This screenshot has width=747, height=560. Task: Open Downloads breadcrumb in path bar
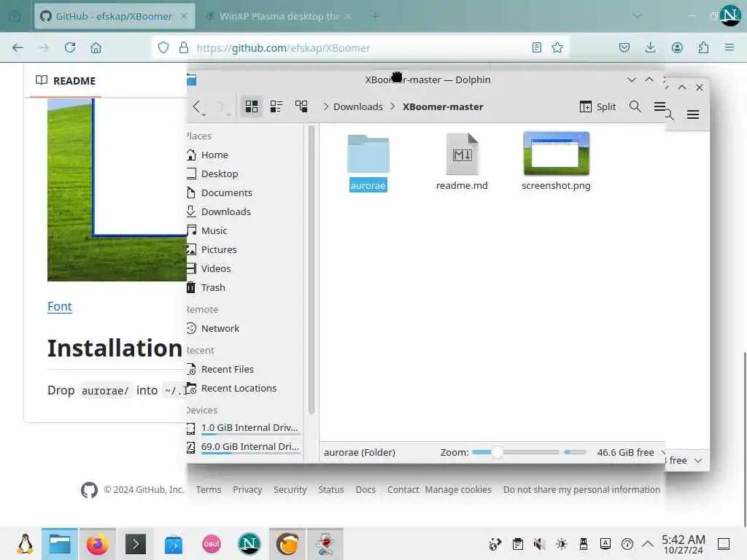357,106
